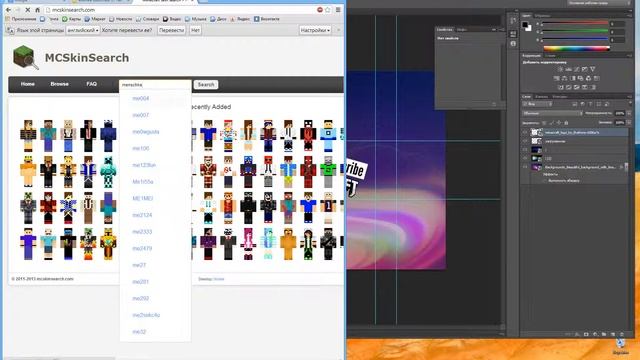This screenshot has width=640, height=360.
Task: Pick a color from the spectrum ramp
Action: 577,48
